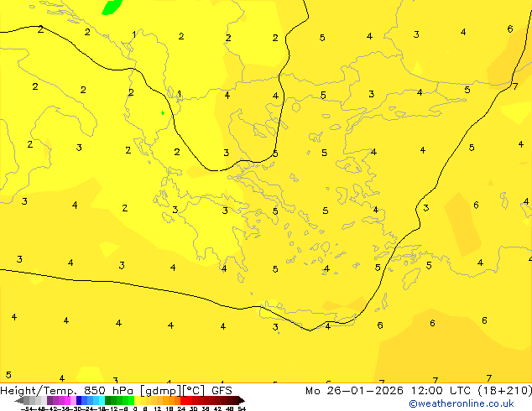Click the dark maroon right arrow end of scale
Viewport: 532px width, 411px height.
pos(242,401)
